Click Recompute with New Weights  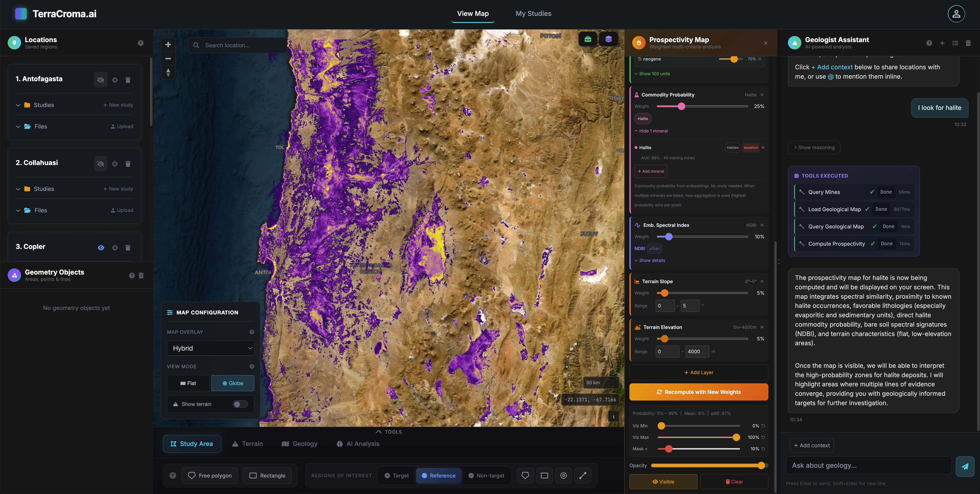pyautogui.click(x=699, y=392)
